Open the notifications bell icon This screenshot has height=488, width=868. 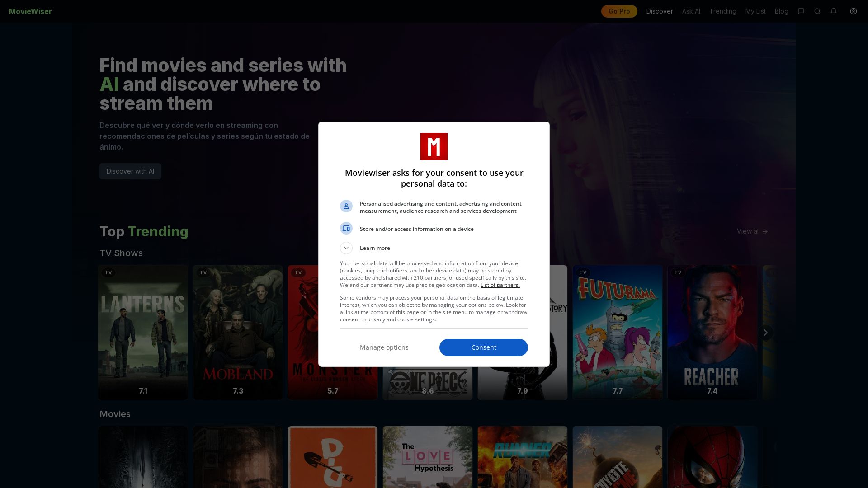(834, 11)
